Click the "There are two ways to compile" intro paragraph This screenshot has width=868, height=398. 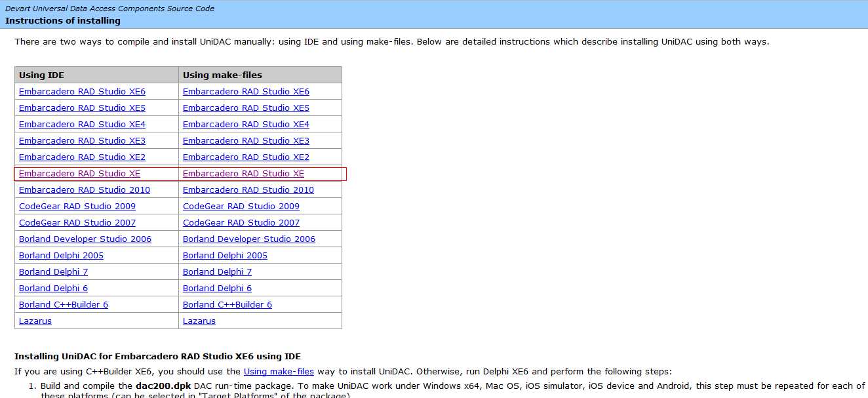point(391,42)
